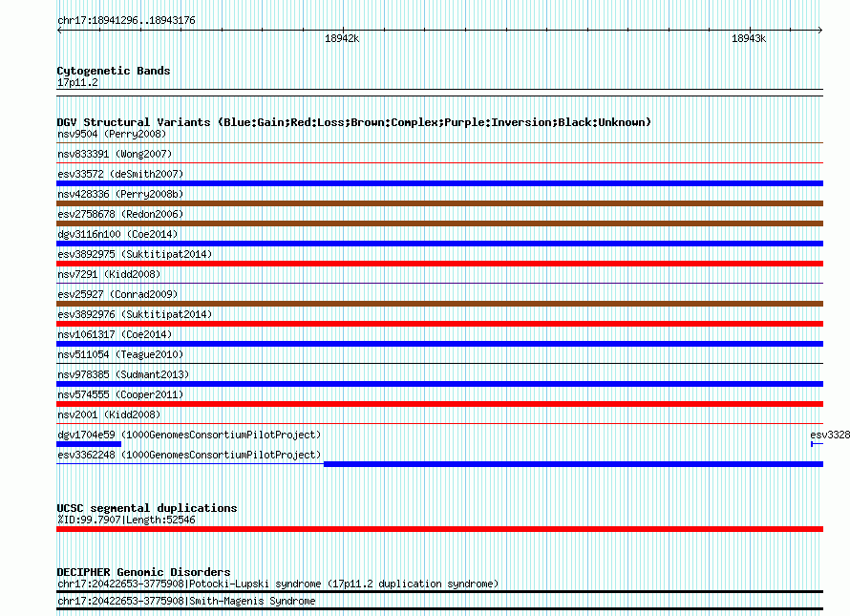Screen dimensions: 850x616
Task: Click the 18942k ruler tick label
Action: pos(342,38)
